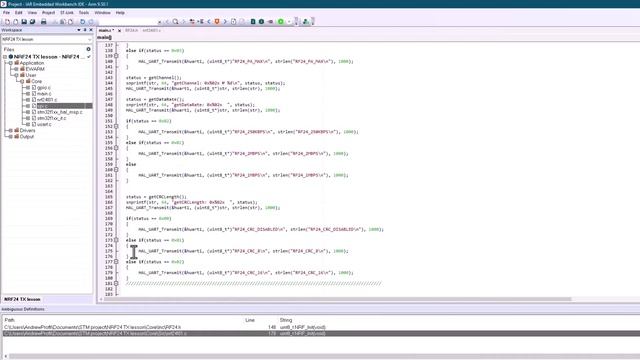Open the Tools menu
Image resolution: width=640 pixels, height=360 pixels.
84,13
